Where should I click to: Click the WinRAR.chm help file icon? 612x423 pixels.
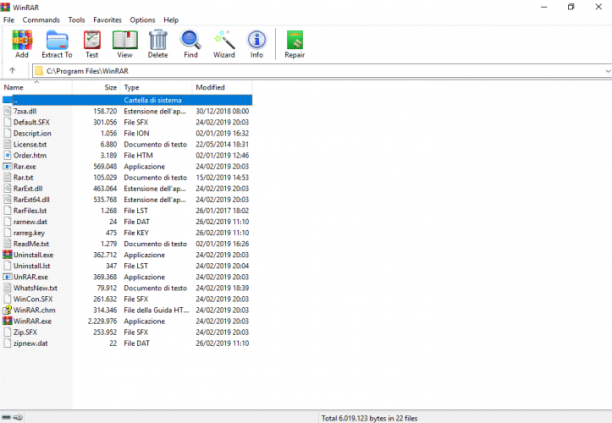coord(7,310)
